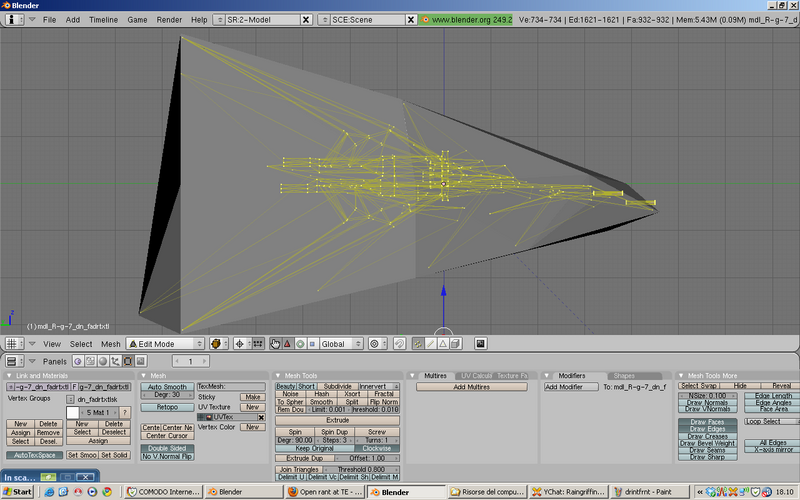Click the white material color swatch
Viewport: 800px width, 500px height.
72,411
